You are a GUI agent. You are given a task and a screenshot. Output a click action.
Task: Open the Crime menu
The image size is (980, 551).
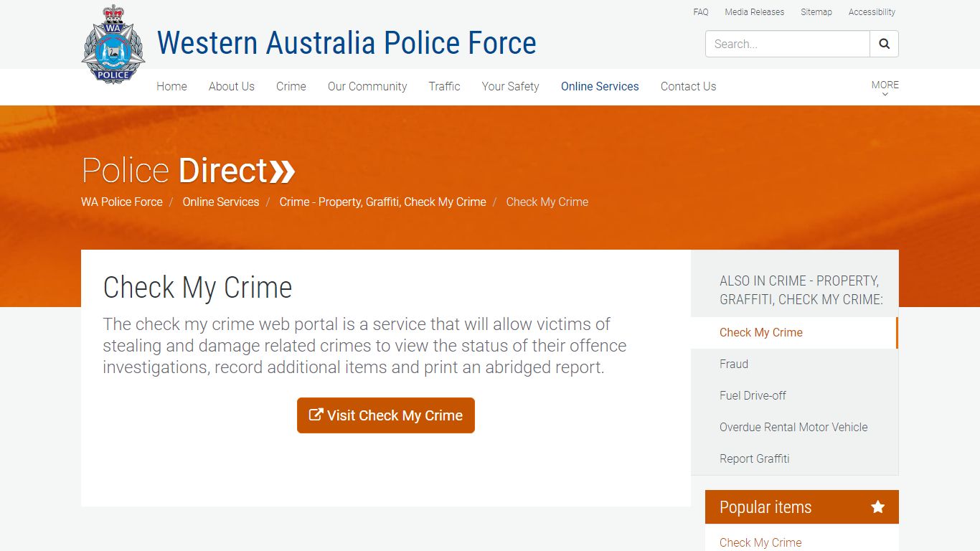291,86
